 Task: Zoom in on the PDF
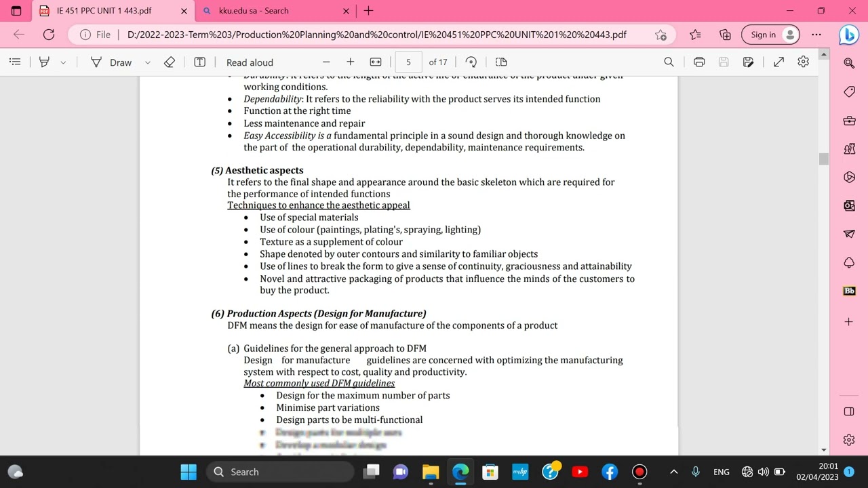pyautogui.click(x=350, y=62)
